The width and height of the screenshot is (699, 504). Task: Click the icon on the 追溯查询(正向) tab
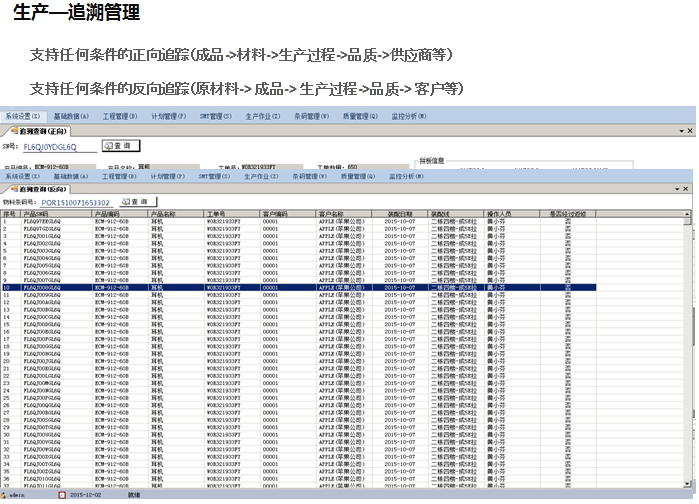pos(10,131)
